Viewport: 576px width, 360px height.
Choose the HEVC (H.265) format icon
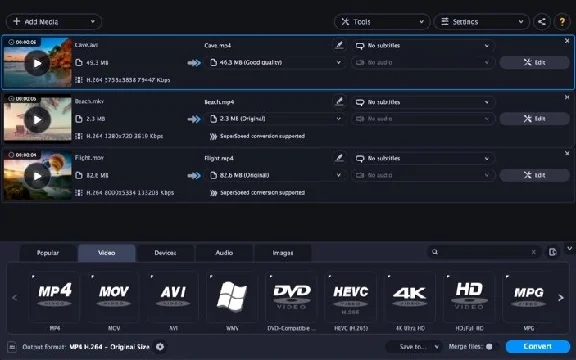pyautogui.click(x=350, y=297)
